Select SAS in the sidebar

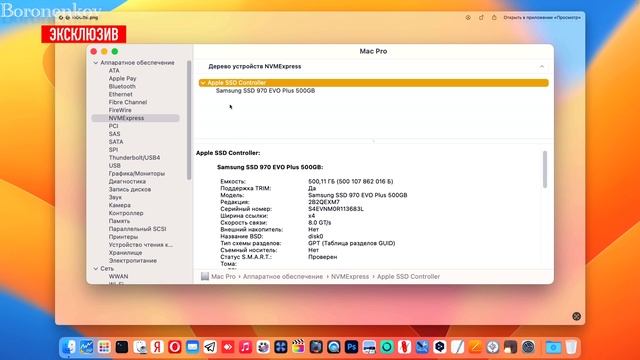pos(114,134)
